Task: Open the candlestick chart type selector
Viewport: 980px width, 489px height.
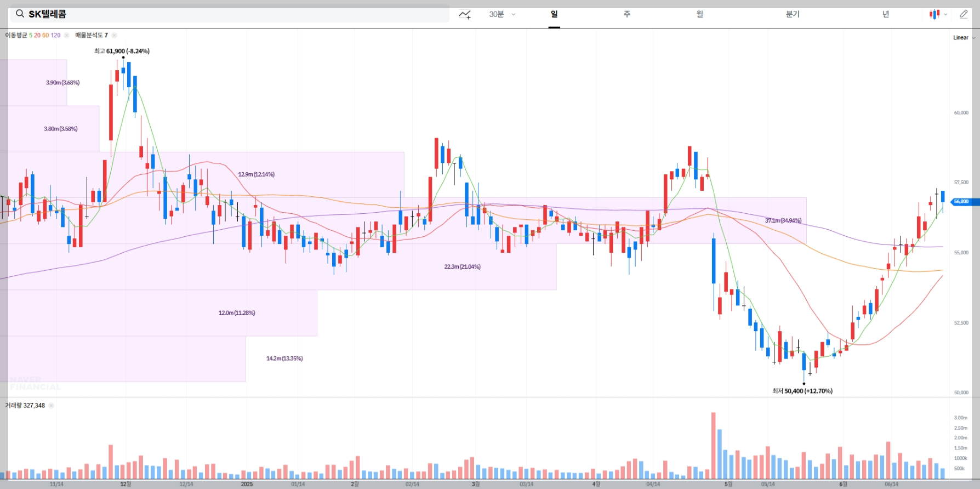Action: click(x=935, y=14)
